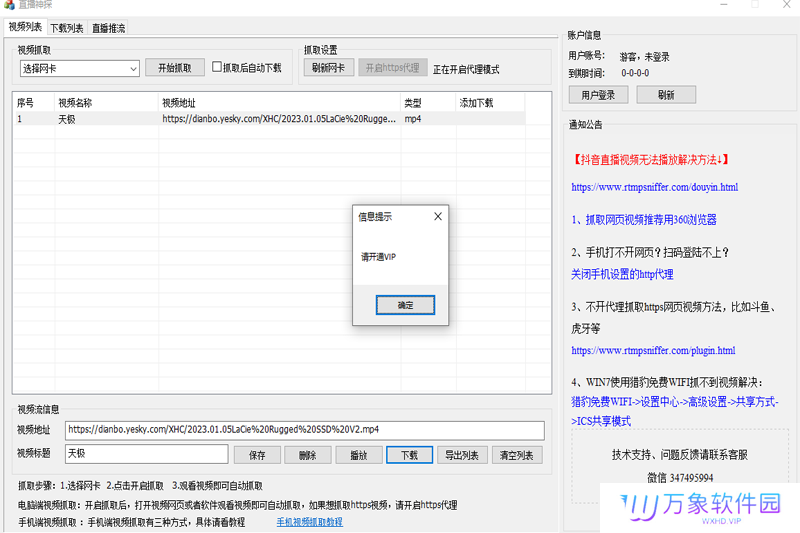The width and height of the screenshot is (800, 533).
Task: Click 保存 button
Action: [x=257, y=455]
